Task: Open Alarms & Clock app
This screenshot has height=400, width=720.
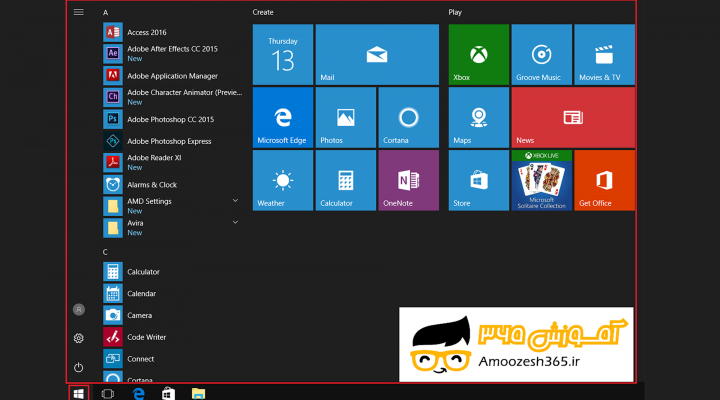Action: pos(172,185)
